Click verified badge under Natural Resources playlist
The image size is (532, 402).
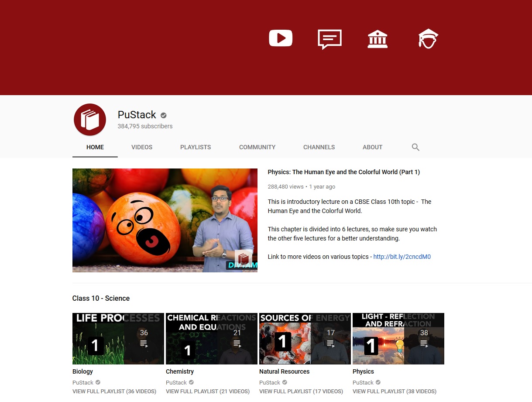(285, 382)
